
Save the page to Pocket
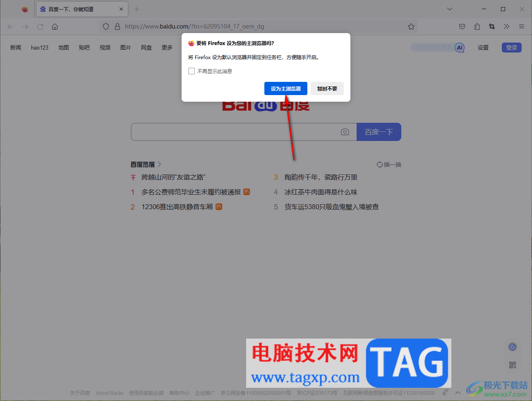click(x=462, y=26)
